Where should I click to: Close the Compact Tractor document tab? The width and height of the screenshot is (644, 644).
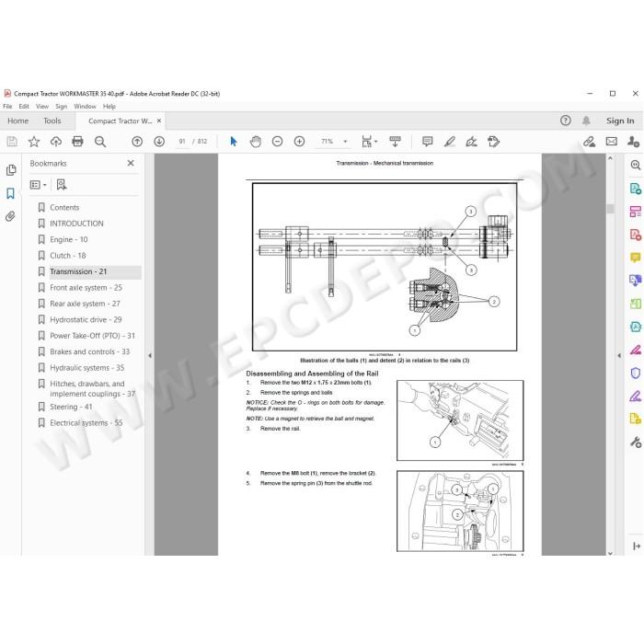click(159, 121)
